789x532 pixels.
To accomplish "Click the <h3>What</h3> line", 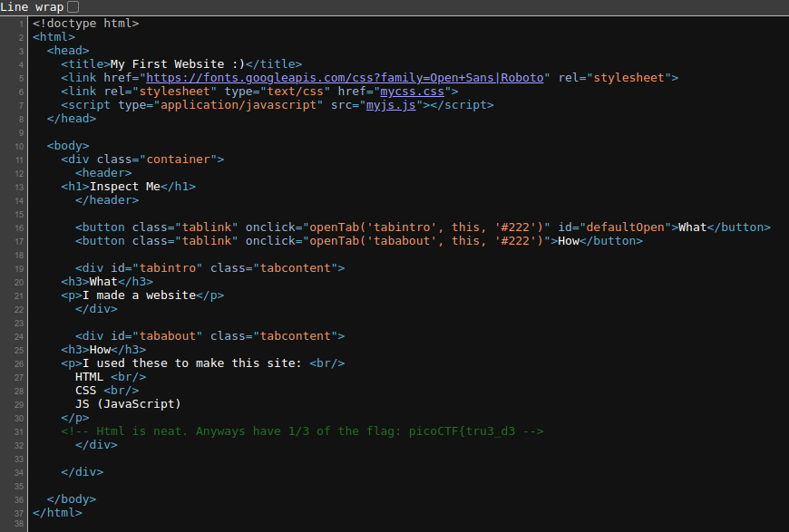I will point(107,281).
